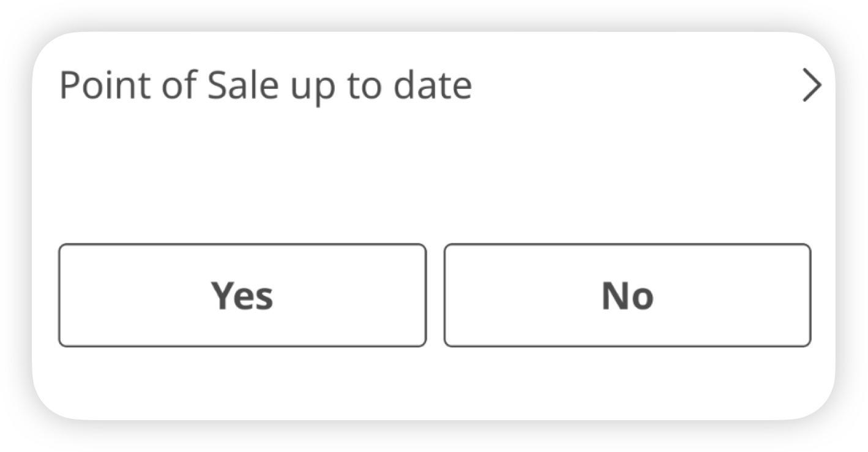The height and width of the screenshot is (452, 868).
Task: Click the Point of Sale up to date label
Action: click(x=265, y=85)
